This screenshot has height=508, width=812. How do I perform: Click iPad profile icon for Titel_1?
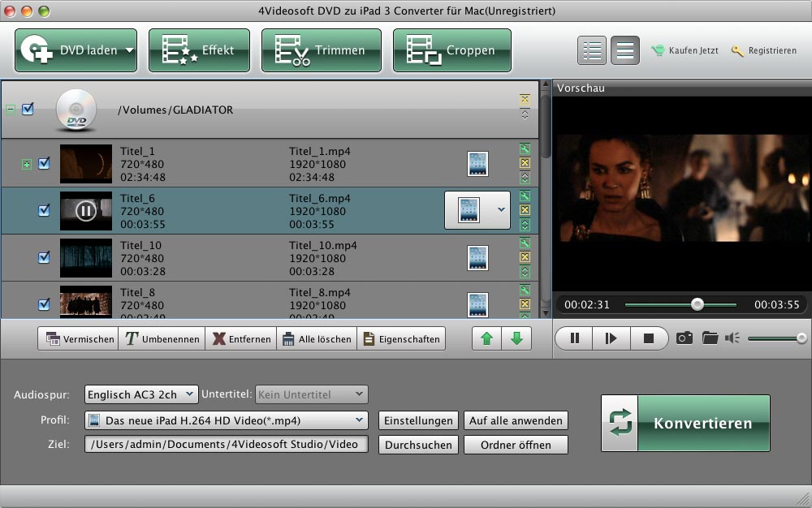(477, 163)
